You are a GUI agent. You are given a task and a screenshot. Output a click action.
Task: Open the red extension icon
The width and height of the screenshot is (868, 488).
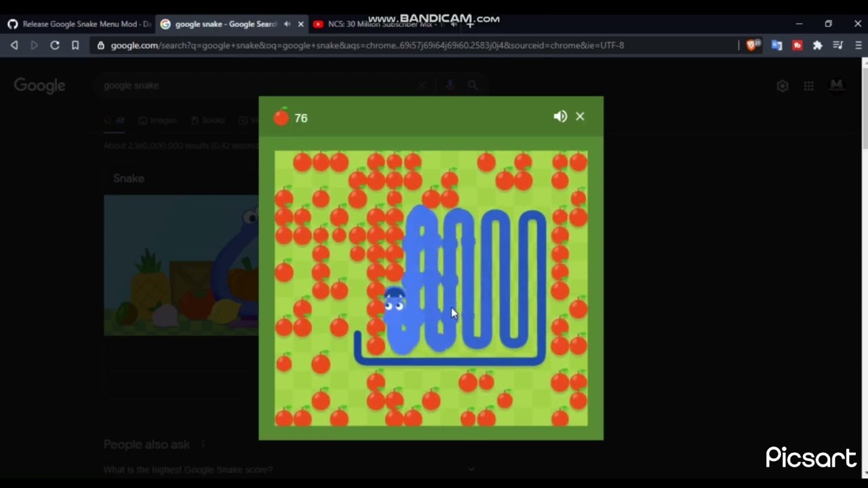pyautogui.click(x=797, y=45)
